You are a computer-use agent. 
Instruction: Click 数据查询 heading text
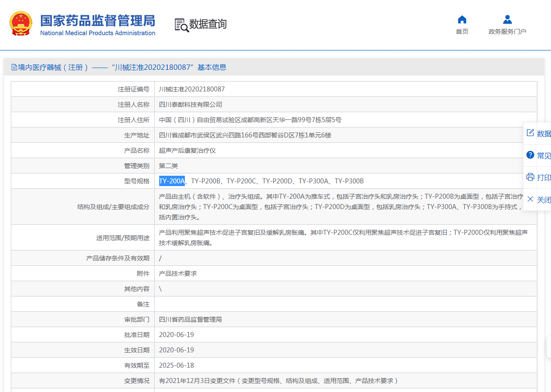(208, 24)
